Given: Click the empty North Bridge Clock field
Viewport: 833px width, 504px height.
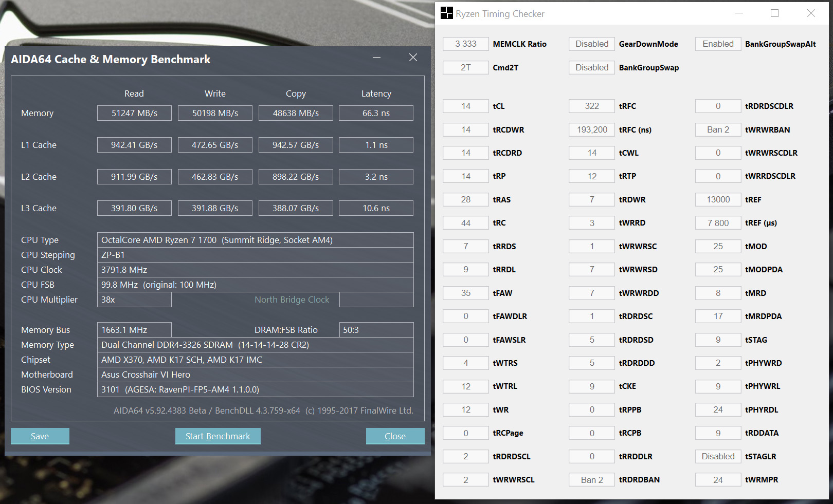Looking at the screenshot, I should (x=376, y=300).
